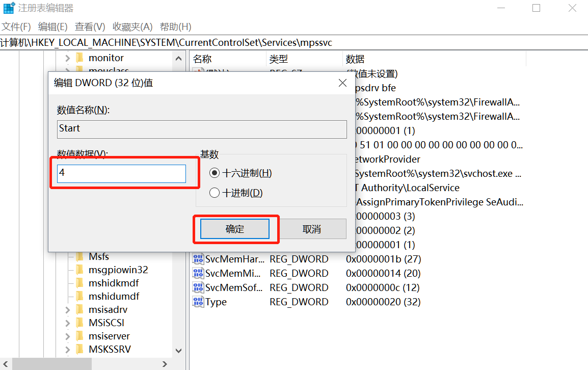Click the horizontal scrollbar at the bottom
The width and height of the screenshot is (588, 370).
51,363
